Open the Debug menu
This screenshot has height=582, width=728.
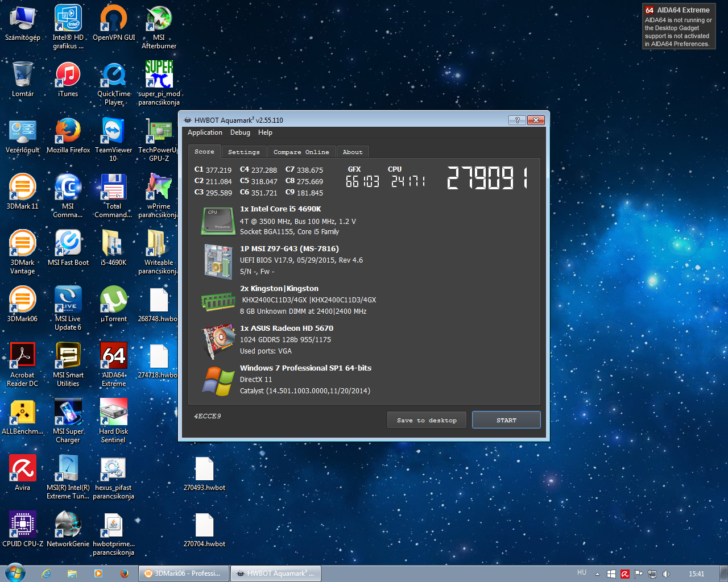pos(240,132)
